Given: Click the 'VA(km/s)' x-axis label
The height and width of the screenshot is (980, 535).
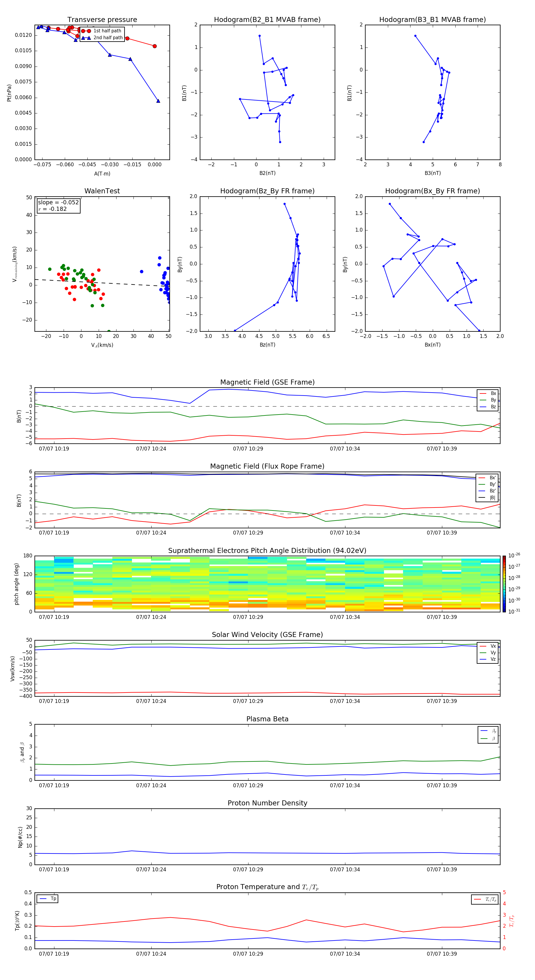Looking at the screenshot, I should [x=102, y=345].
